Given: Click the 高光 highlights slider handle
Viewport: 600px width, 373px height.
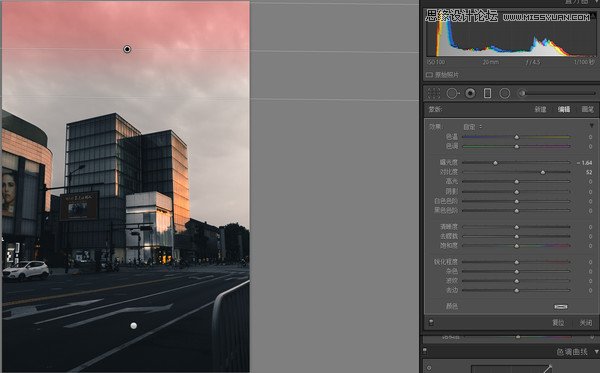Looking at the screenshot, I should coord(517,182).
